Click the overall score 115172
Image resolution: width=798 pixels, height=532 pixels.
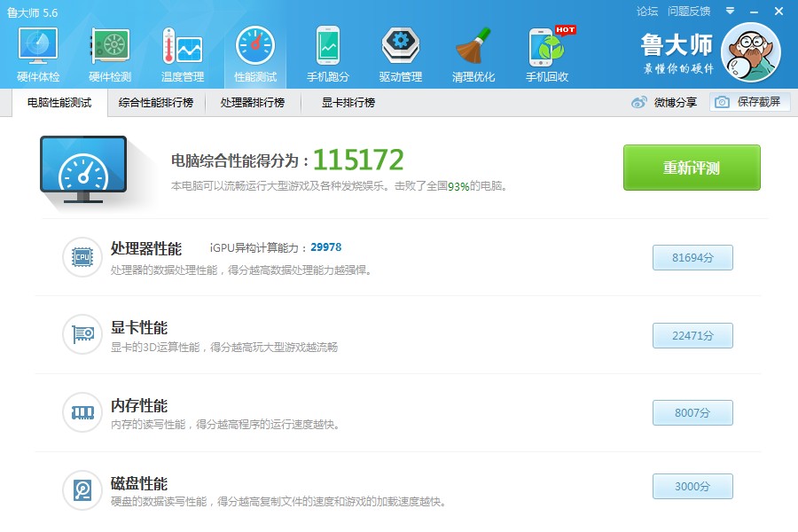click(x=358, y=160)
